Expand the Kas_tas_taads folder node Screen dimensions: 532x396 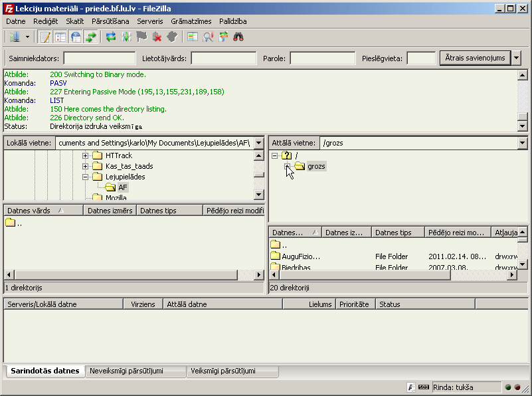point(85,166)
